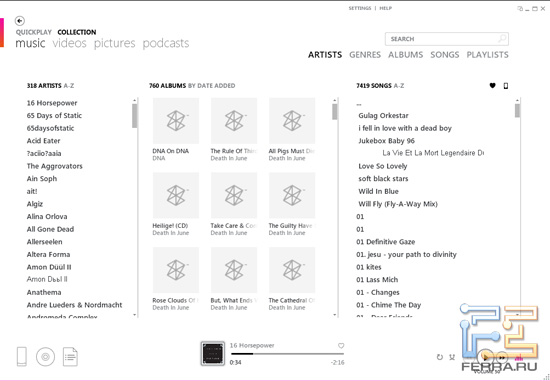Open The Guilty Have No Pride cover

[x=292, y=195]
